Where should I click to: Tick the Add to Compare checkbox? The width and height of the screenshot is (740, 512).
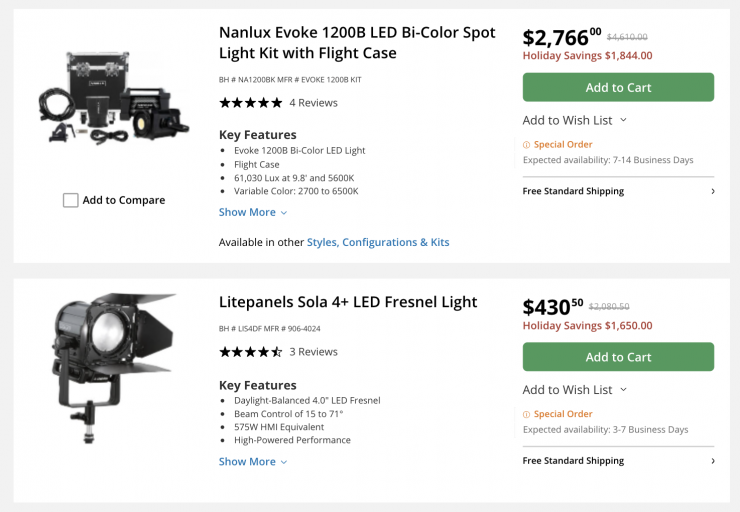71,200
